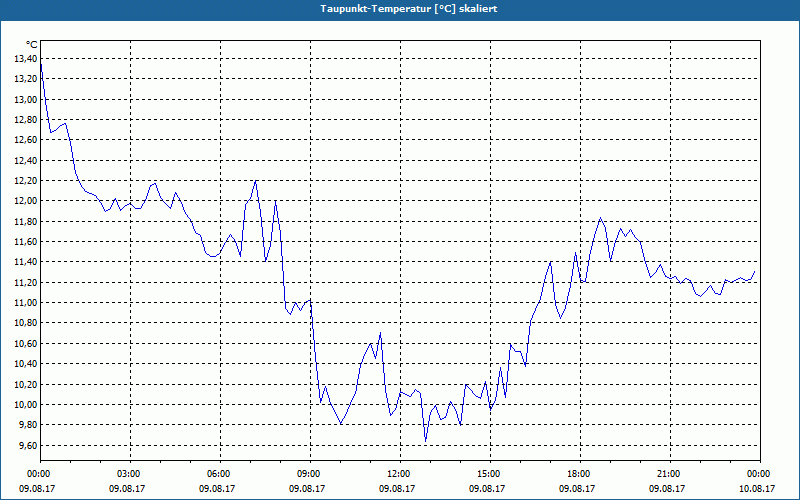Click the 10,20 y-axis label
Image resolution: width=800 pixels, height=500 pixels.
[27, 384]
